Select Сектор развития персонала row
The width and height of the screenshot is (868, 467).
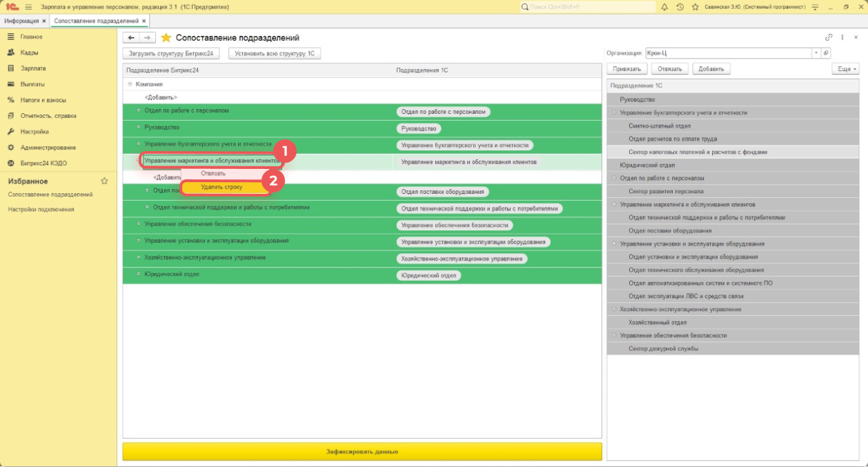tap(733, 191)
